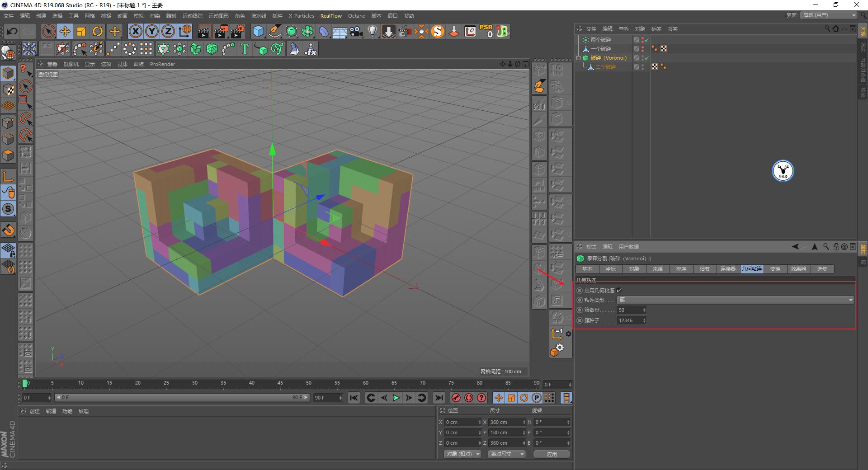Viewport: 868px width, 470px height.
Task: Enable the 启用几何粘连 checkbox
Action: click(619, 291)
